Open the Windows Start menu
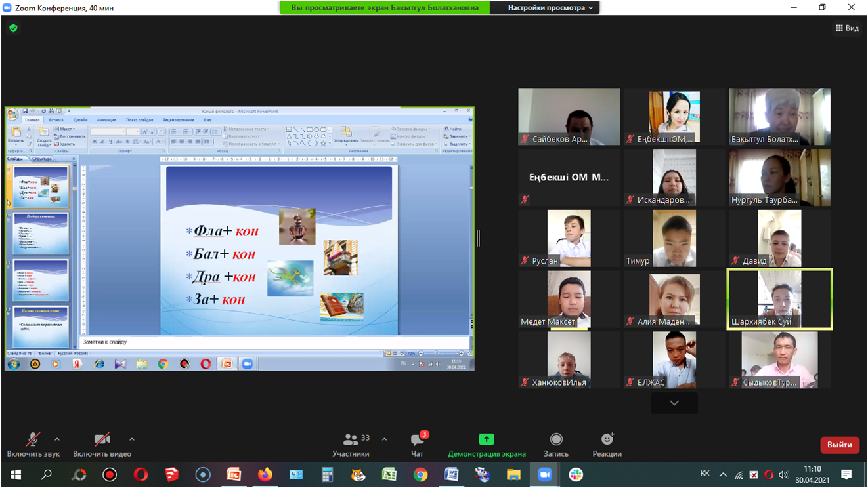 click(x=15, y=475)
